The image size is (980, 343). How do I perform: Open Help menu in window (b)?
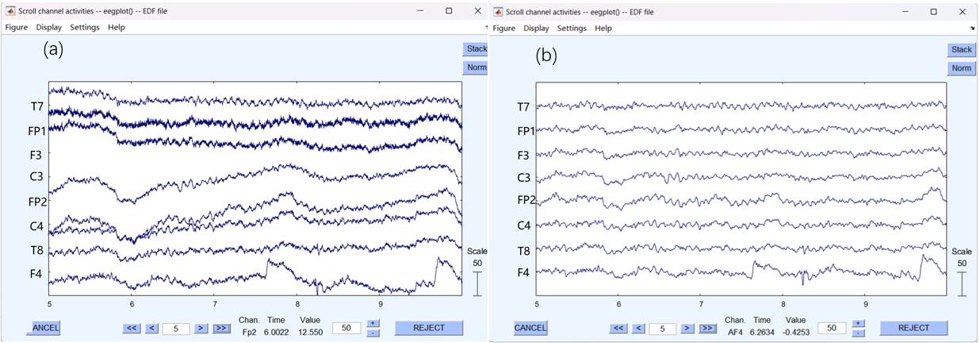pos(603,28)
